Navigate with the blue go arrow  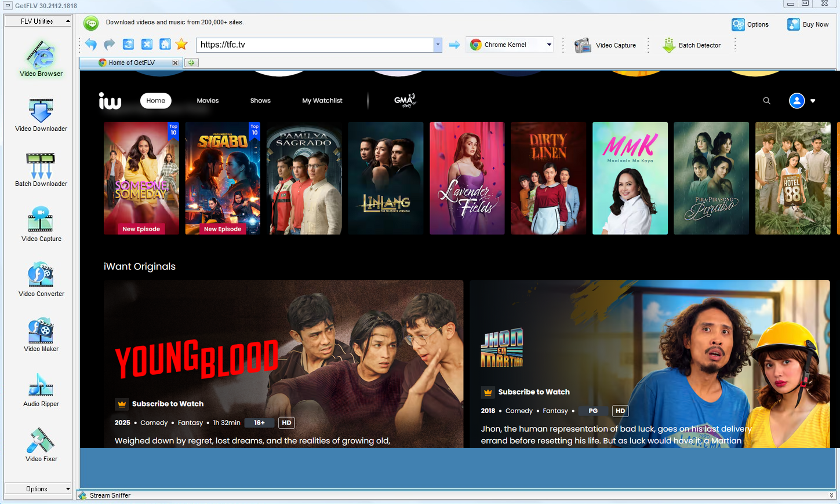pyautogui.click(x=454, y=45)
